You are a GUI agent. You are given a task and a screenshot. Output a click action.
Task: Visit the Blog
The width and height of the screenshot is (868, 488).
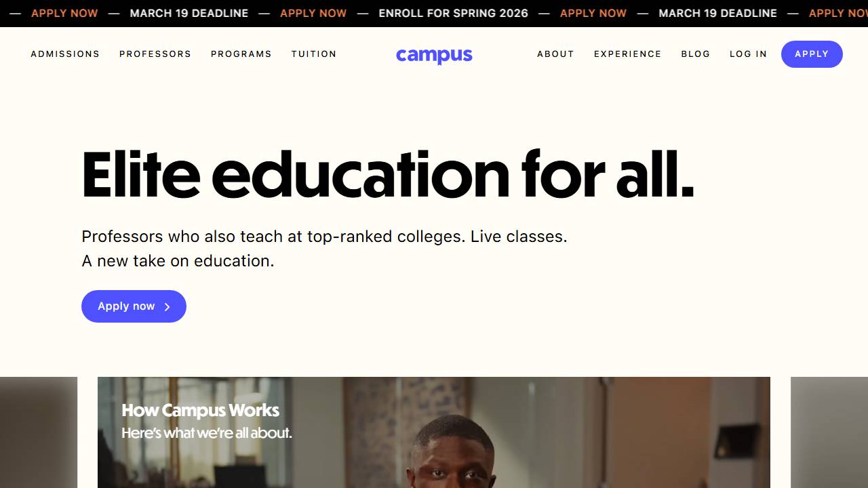(x=696, y=54)
